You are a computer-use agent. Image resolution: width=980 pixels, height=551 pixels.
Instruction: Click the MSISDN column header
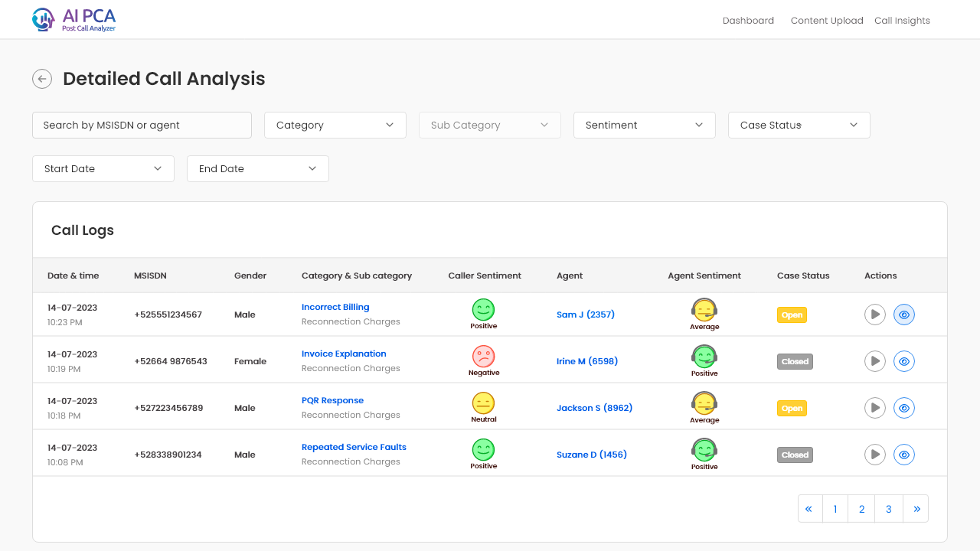tap(150, 275)
